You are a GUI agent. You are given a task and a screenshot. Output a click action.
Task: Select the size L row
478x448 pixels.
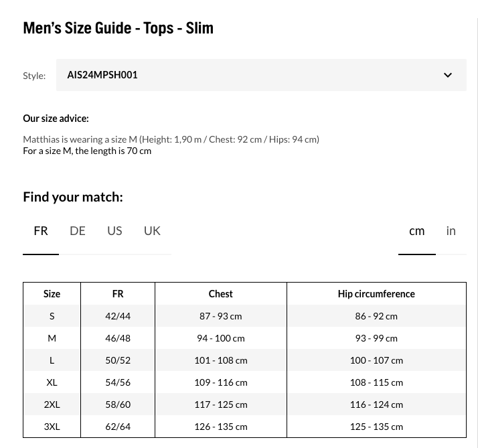(244, 360)
